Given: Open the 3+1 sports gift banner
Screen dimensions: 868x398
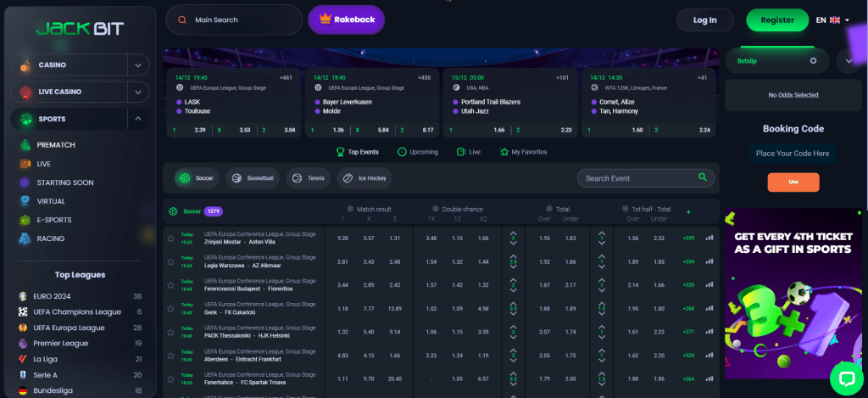Looking at the screenshot, I should pos(793,294).
